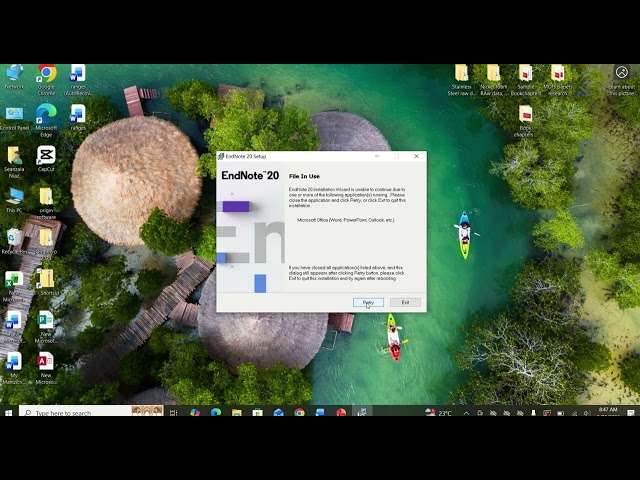The width and height of the screenshot is (640, 480).
Task: Open the clock showing 8:47 AM
Action: pos(608,411)
